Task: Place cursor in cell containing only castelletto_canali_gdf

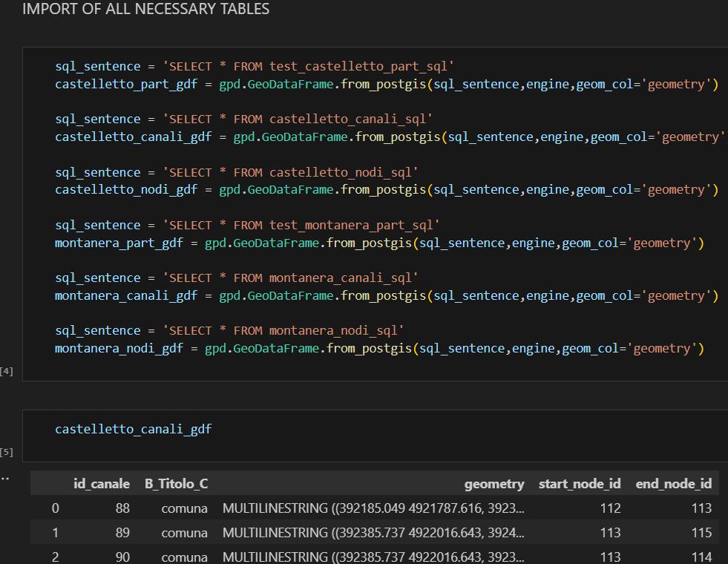Action: coord(134,429)
